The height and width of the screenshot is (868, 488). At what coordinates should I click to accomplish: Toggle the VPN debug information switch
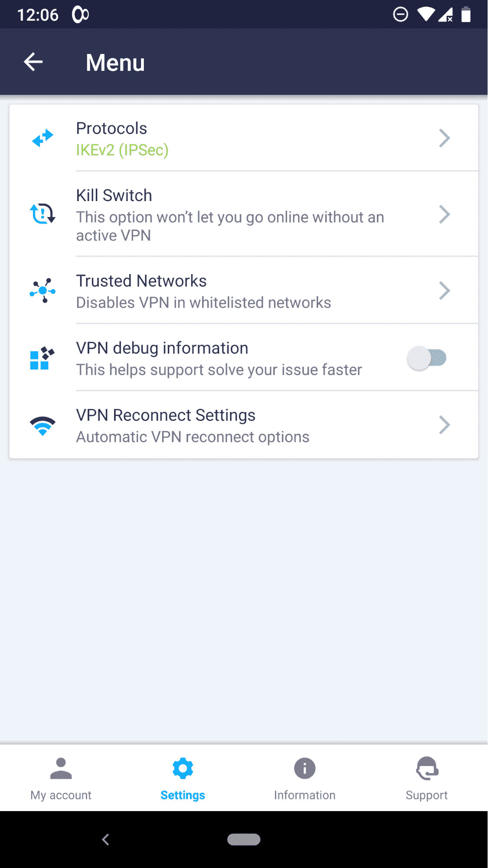426,358
